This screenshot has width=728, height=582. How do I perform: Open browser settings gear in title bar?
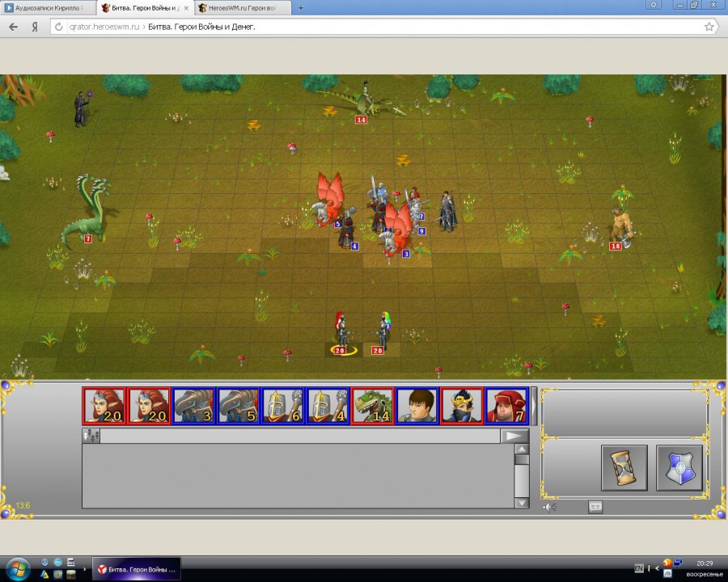tap(654, 5)
